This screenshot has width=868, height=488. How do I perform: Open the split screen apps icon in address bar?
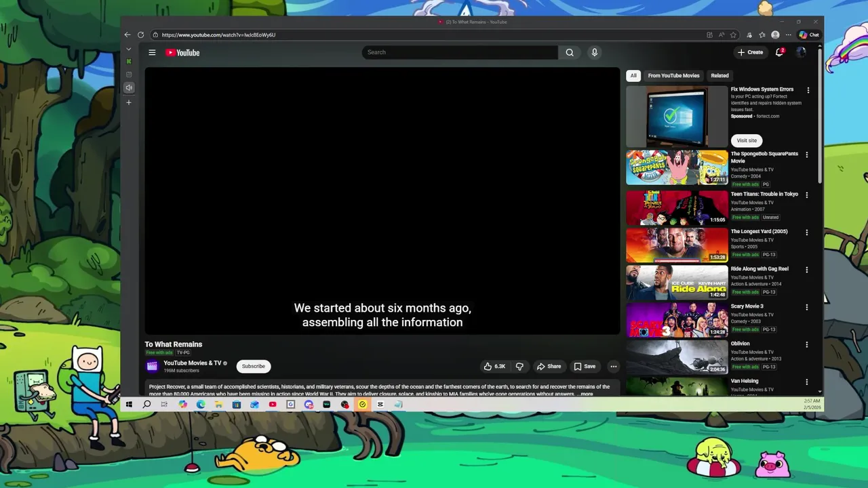point(709,35)
